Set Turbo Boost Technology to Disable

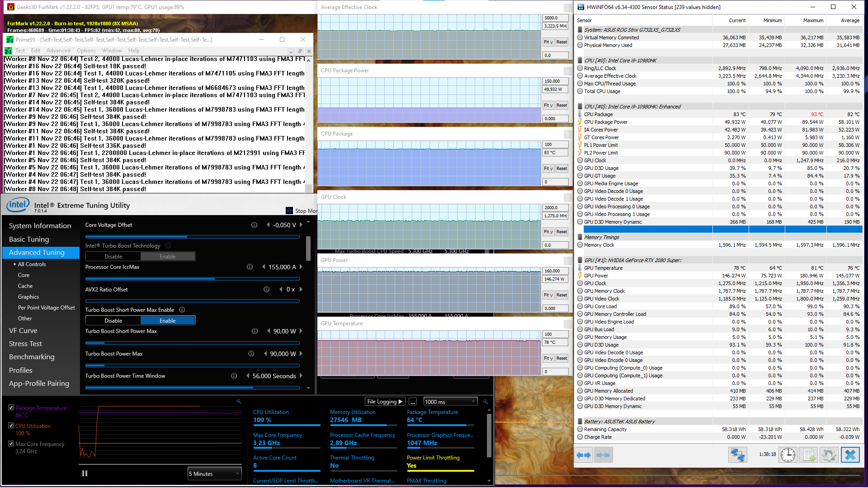[113, 257]
